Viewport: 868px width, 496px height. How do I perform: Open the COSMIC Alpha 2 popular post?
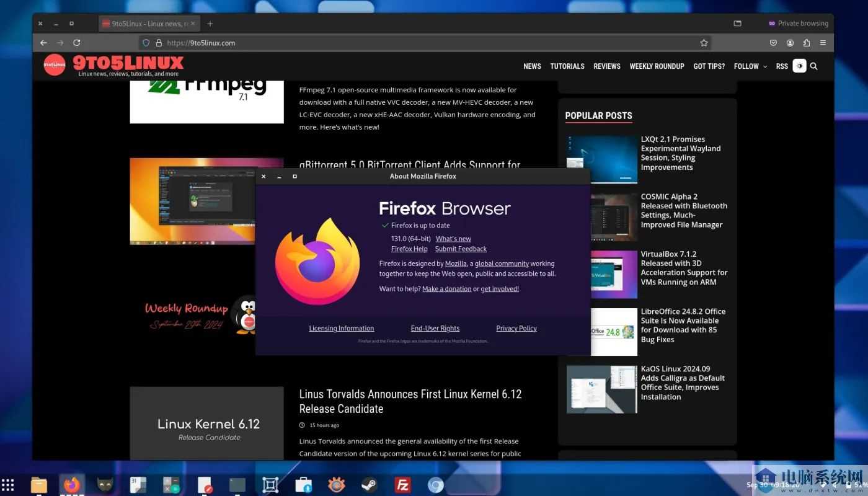click(x=684, y=211)
